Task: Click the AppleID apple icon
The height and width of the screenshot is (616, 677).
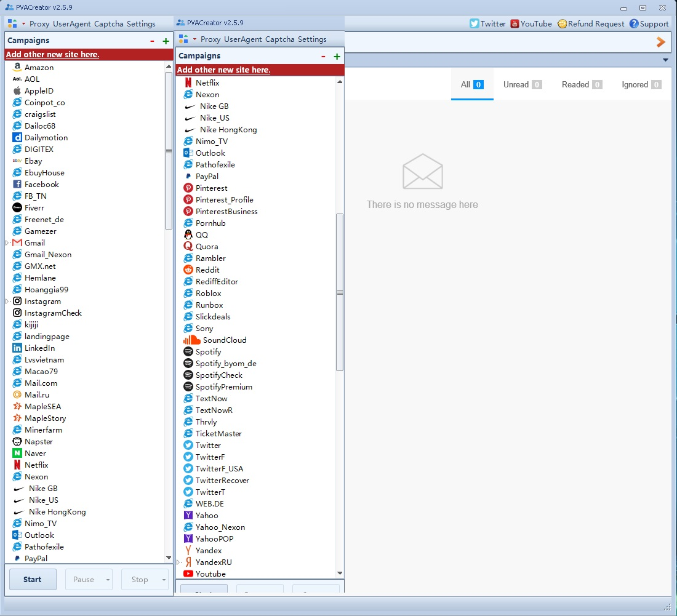Action: click(17, 90)
